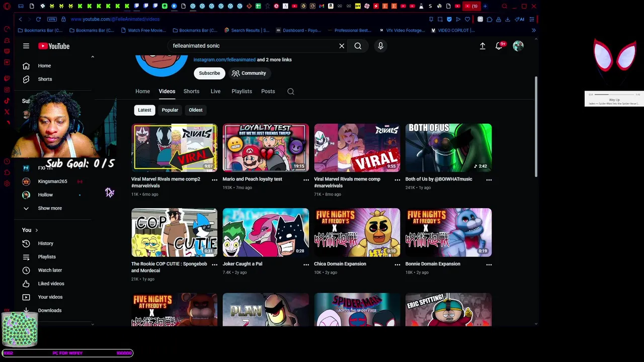Viewport: 644px width, 362px height.
Task: Open the Create upload icon
Action: (x=482, y=46)
